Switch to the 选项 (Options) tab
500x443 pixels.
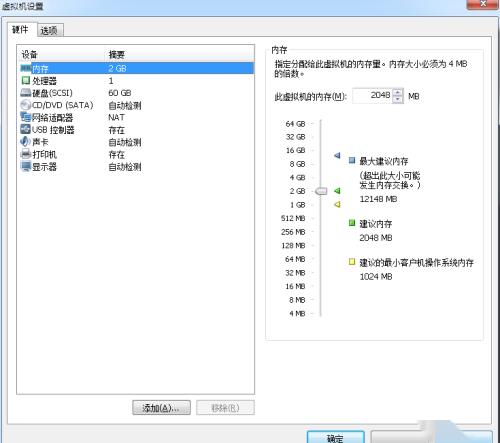tap(49, 31)
